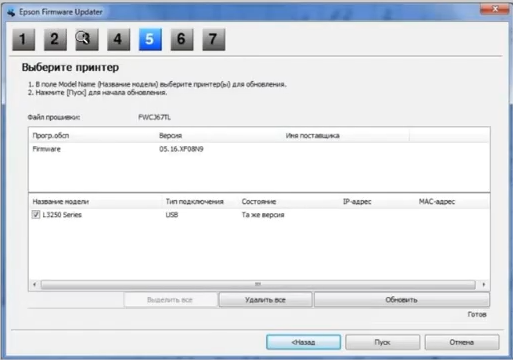Uncheck the L3250 Series checkbox
Image resolution: width=513 pixels, height=360 pixels.
tap(36, 215)
